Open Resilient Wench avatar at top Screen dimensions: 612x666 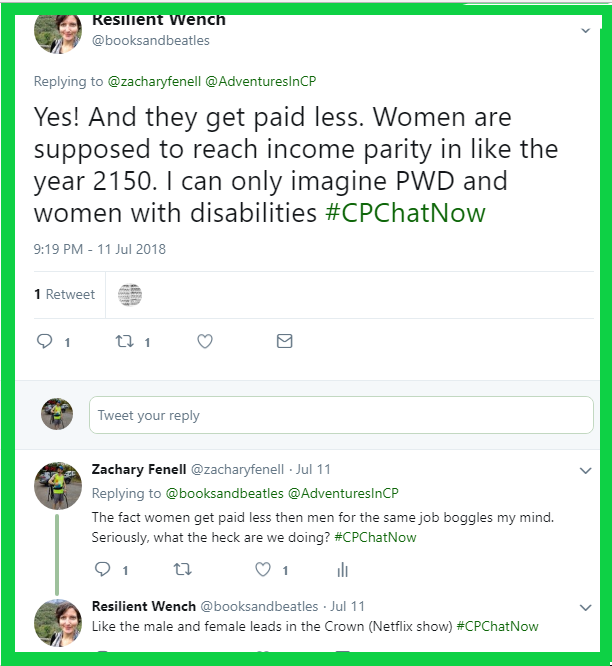(57, 31)
